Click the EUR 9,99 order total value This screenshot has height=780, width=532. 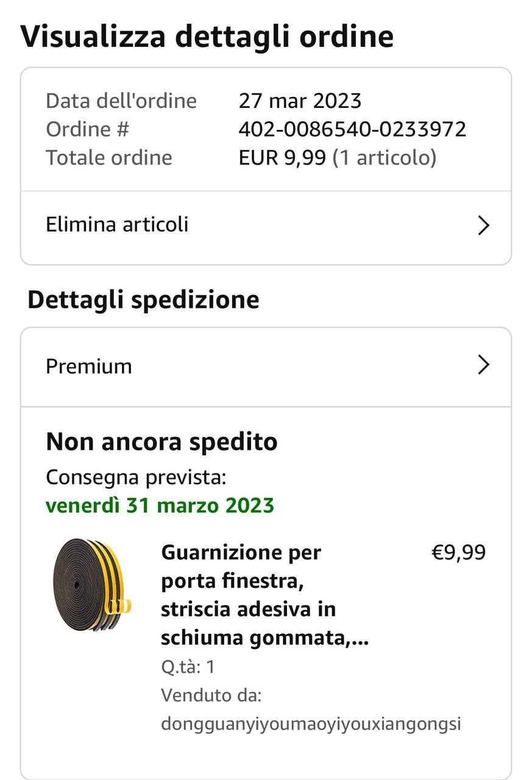(282, 158)
